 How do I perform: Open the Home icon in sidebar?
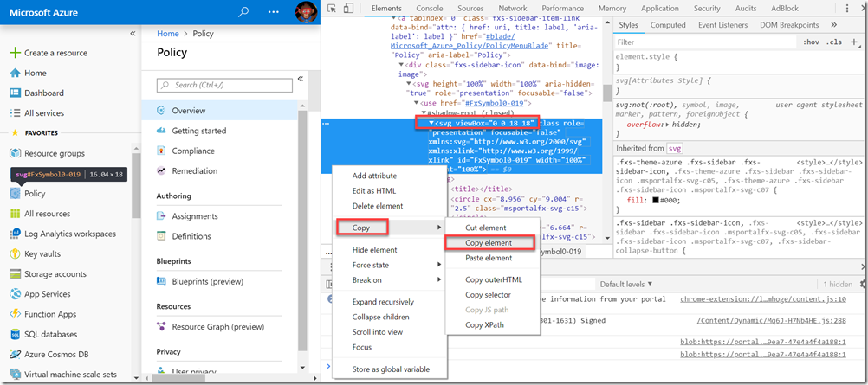click(x=15, y=73)
